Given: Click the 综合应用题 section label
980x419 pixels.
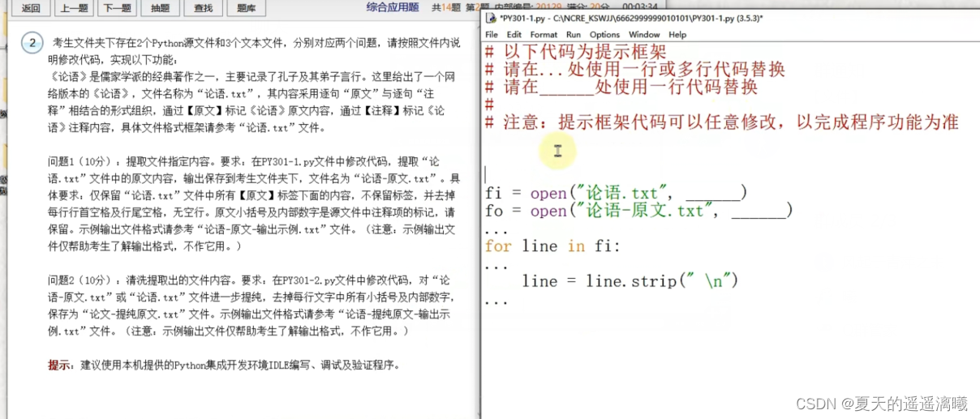Looking at the screenshot, I should 393,7.
